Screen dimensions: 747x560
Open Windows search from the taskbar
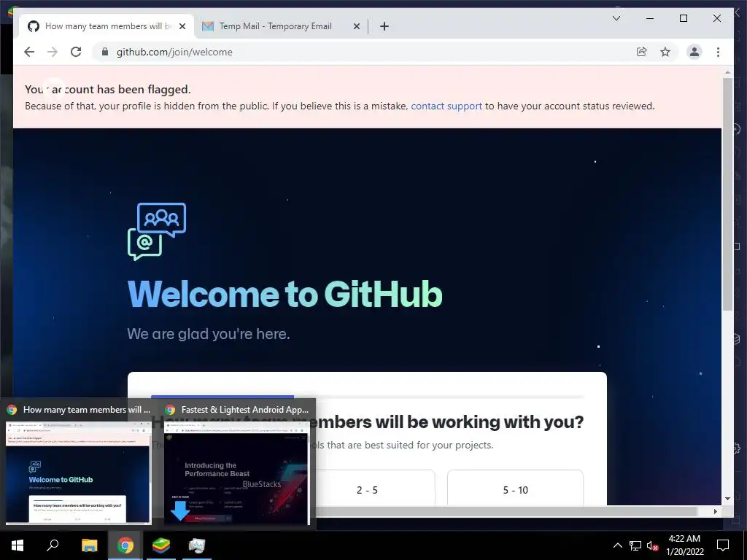[x=53, y=545]
